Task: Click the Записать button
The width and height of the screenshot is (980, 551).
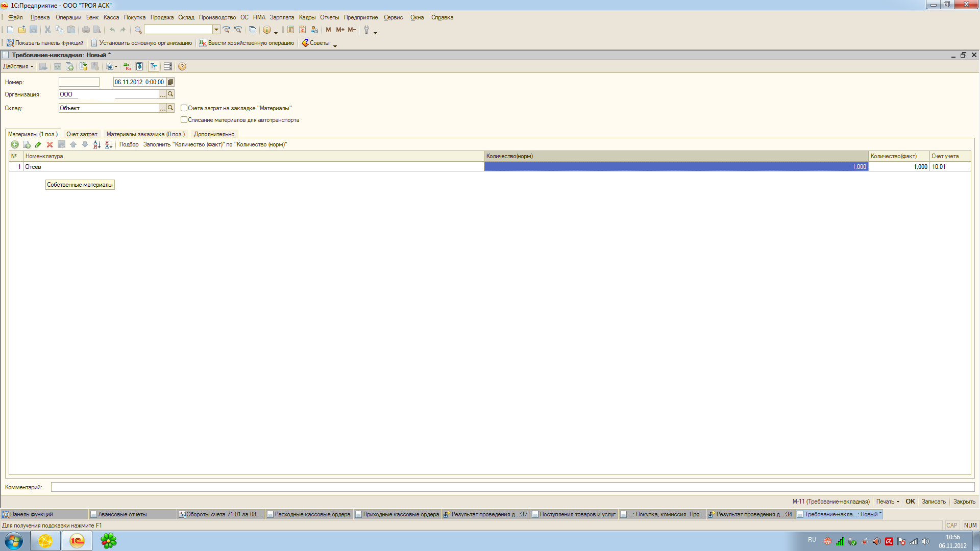Action: 934,502
